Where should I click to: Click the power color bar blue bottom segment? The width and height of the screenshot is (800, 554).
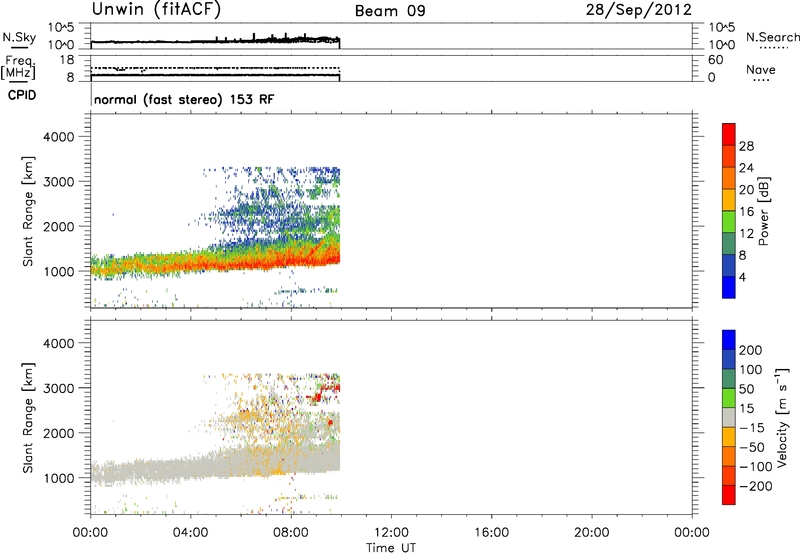[729, 287]
